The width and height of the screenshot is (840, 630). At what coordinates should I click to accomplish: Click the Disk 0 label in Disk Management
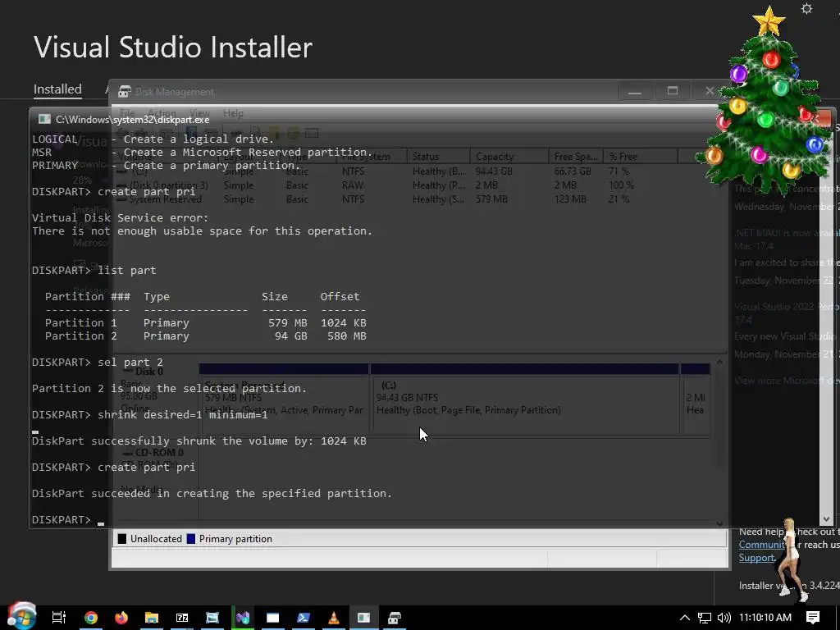(149, 372)
